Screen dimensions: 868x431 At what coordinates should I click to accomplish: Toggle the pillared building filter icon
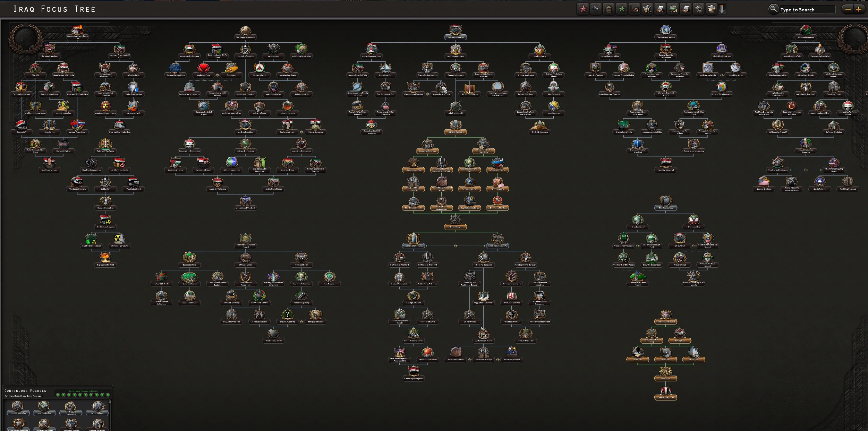(x=609, y=9)
